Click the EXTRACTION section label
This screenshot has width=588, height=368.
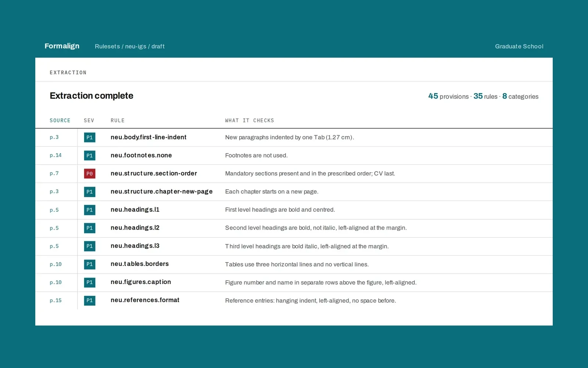pyautogui.click(x=68, y=72)
